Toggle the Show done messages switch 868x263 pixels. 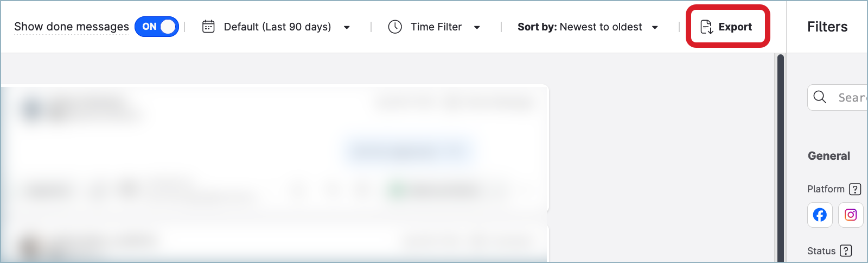[x=157, y=27]
